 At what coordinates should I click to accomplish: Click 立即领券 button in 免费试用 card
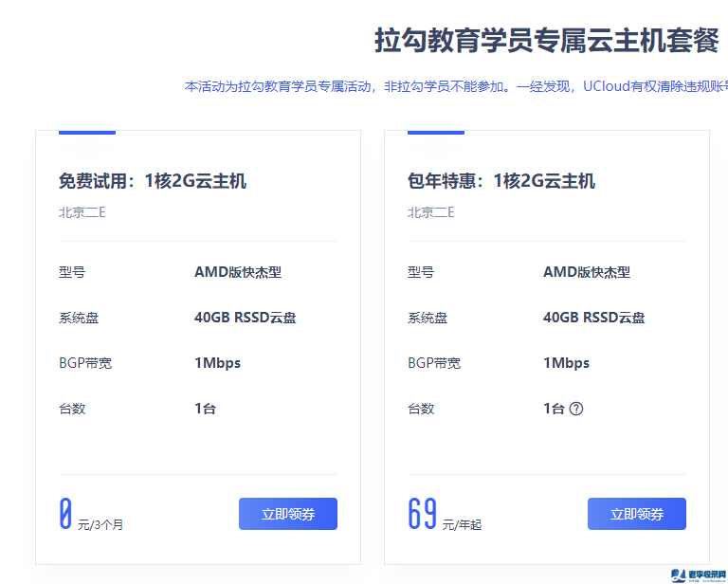(x=288, y=514)
